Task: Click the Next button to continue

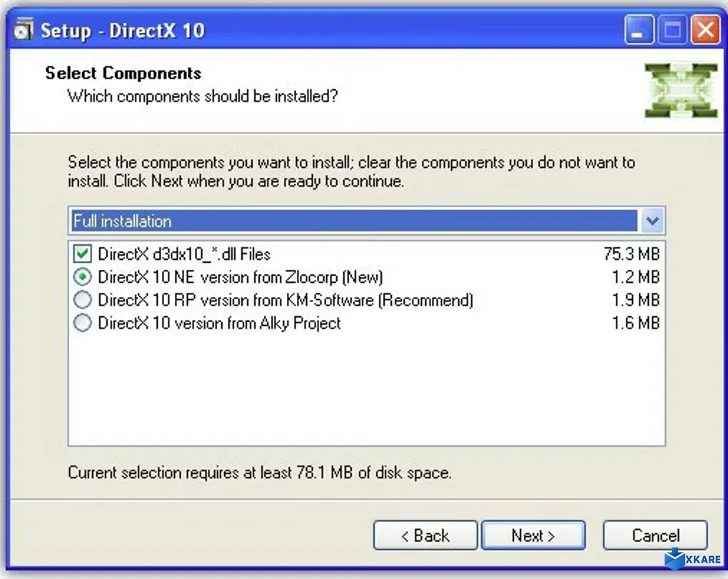Action: (533, 535)
